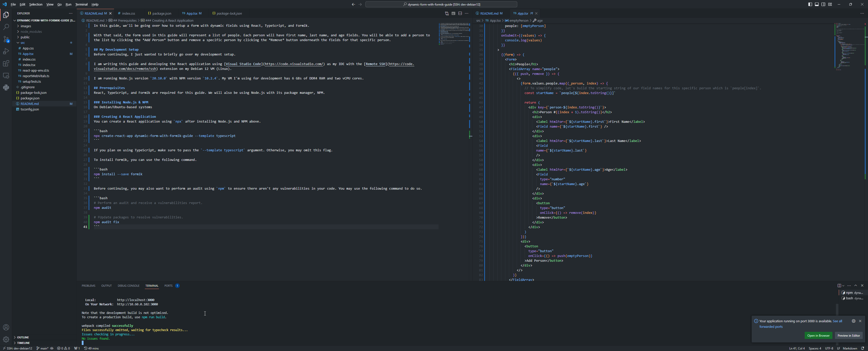This screenshot has width=868, height=351.
Task: Expand the images folder
Action: (44, 26)
